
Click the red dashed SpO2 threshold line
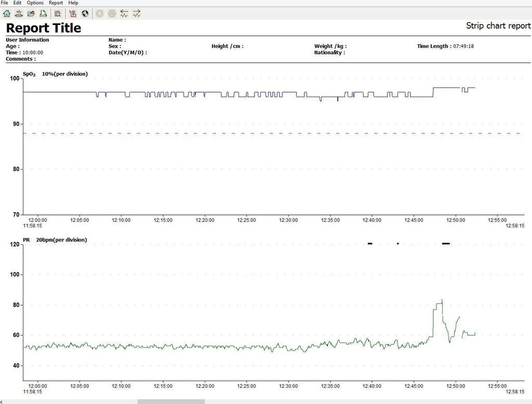pyautogui.click(x=271, y=134)
